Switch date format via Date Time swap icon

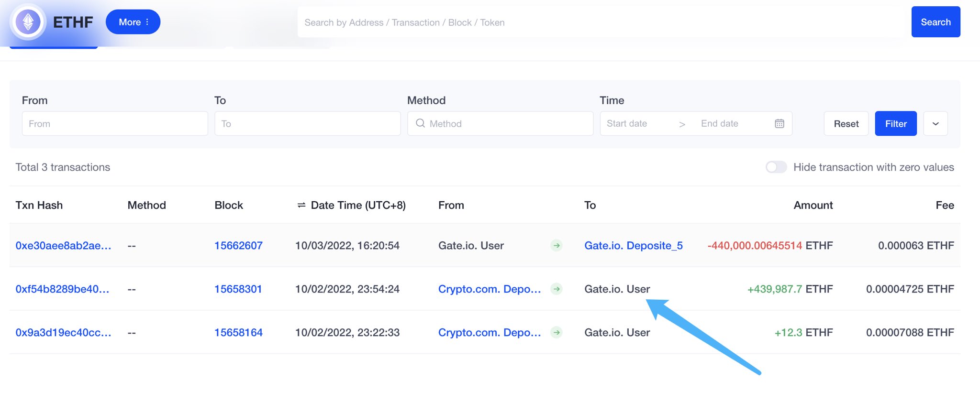click(301, 205)
